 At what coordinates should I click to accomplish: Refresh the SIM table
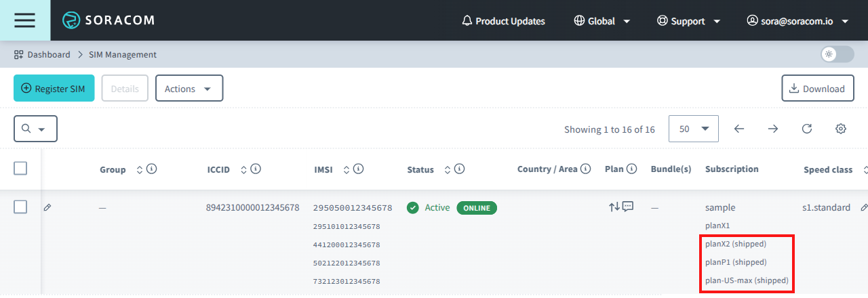807,129
